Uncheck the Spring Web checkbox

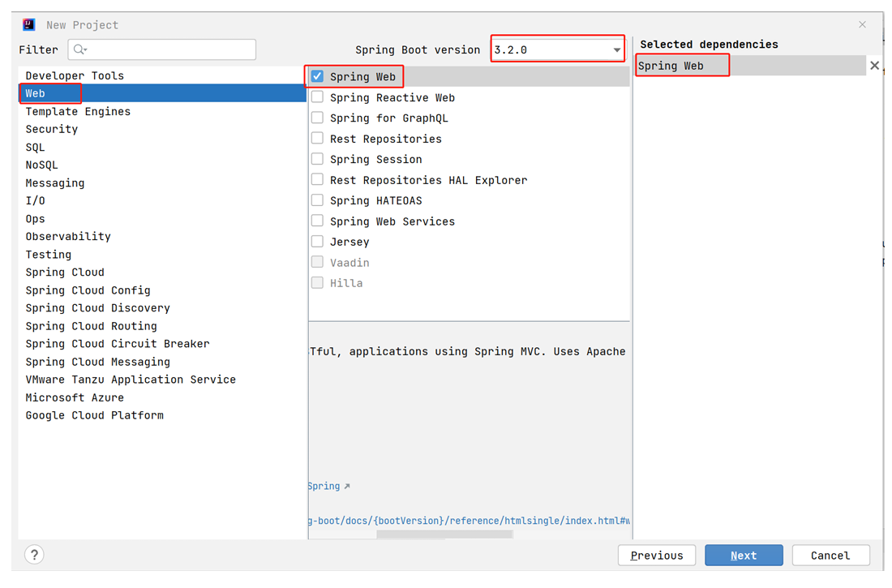coord(317,76)
